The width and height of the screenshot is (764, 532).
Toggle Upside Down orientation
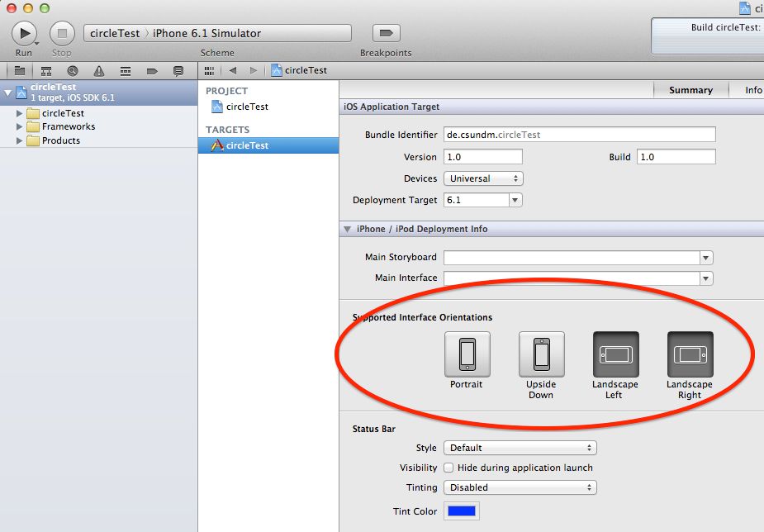541,354
